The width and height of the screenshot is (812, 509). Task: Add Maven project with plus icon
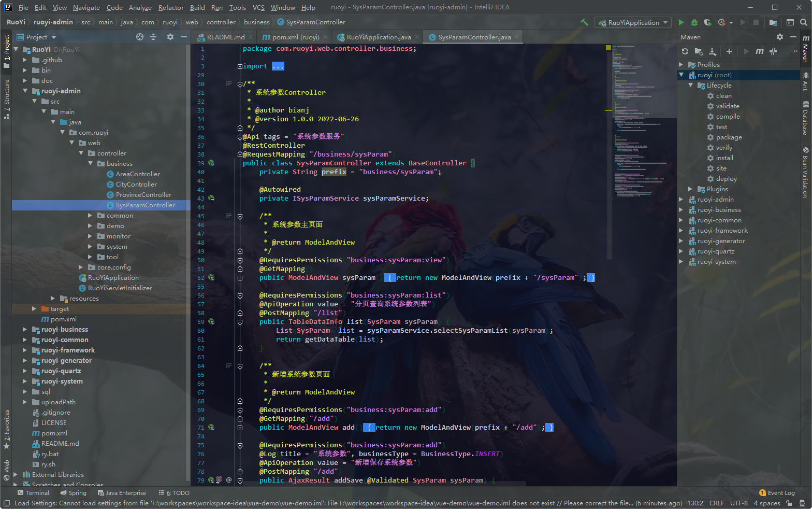click(729, 51)
